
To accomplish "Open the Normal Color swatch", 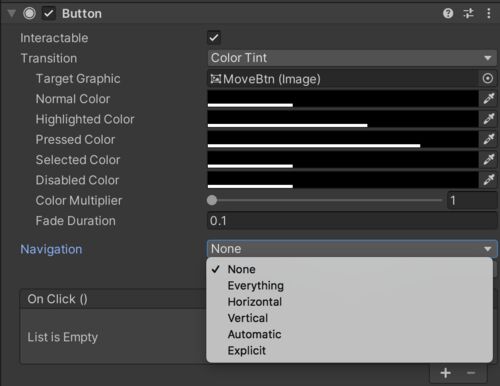I will coord(343,99).
